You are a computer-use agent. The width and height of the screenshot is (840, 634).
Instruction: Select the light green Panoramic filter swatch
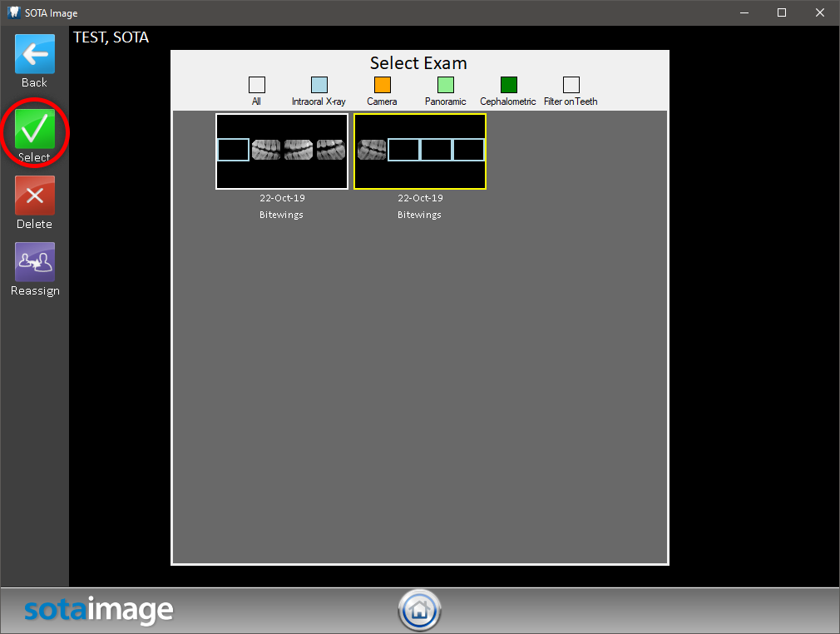pyautogui.click(x=446, y=85)
